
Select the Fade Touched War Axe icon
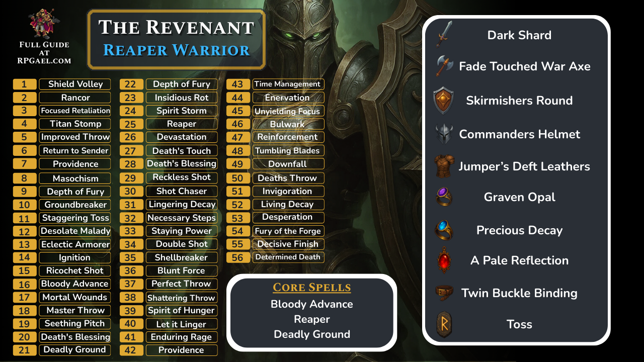(444, 66)
